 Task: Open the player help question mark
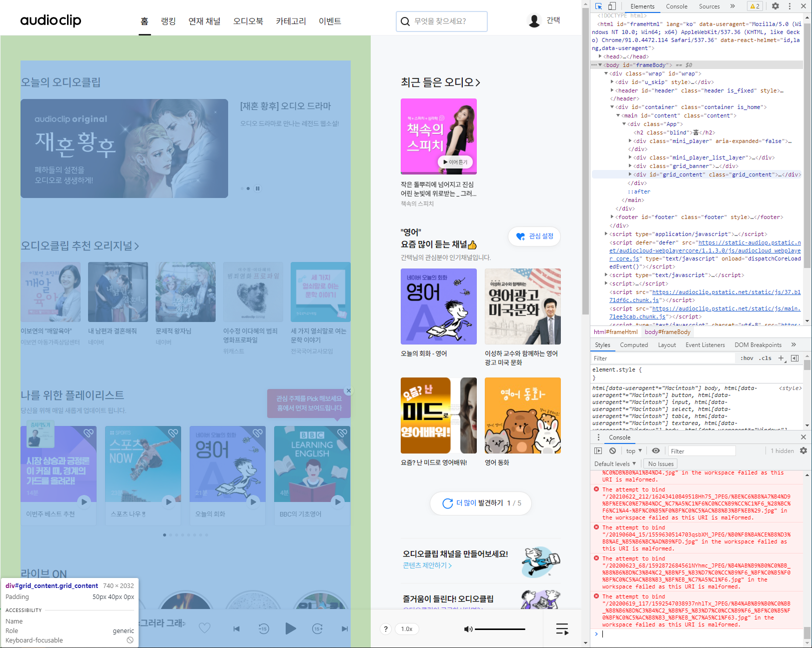click(x=386, y=629)
